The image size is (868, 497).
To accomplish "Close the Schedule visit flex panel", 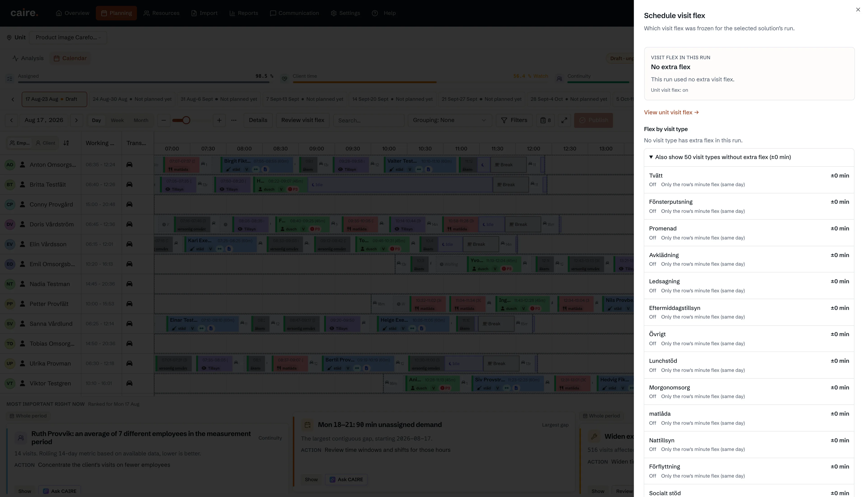I will pos(858,9).
